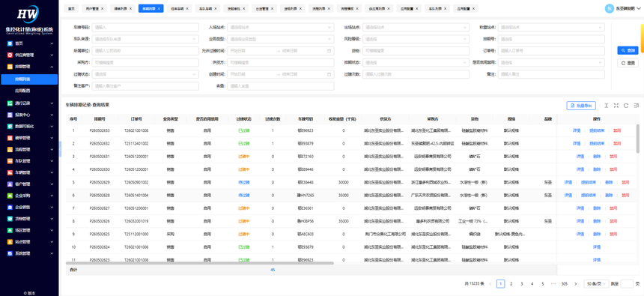Open the 过磅状态 dropdown

[145, 74]
